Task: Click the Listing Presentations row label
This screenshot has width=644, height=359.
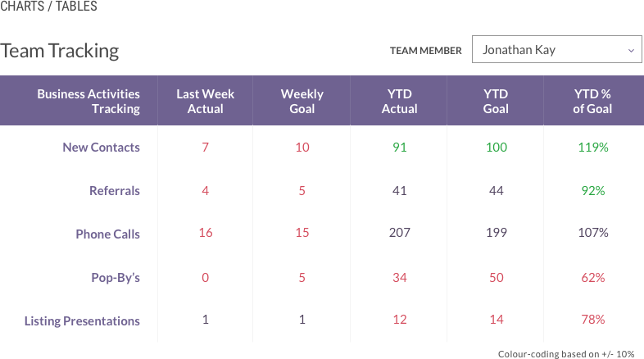Action: [x=82, y=321]
